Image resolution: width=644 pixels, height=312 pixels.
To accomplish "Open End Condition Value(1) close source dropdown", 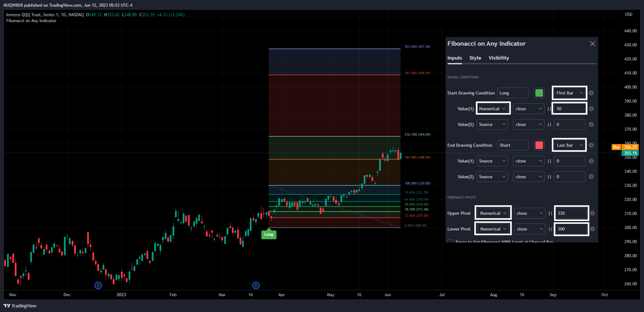I will click(x=529, y=161).
